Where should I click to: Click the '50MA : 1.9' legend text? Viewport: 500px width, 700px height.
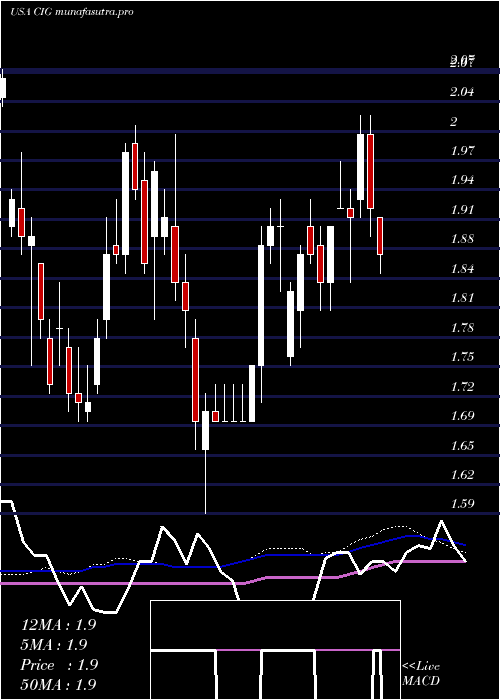tap(58, 685)
